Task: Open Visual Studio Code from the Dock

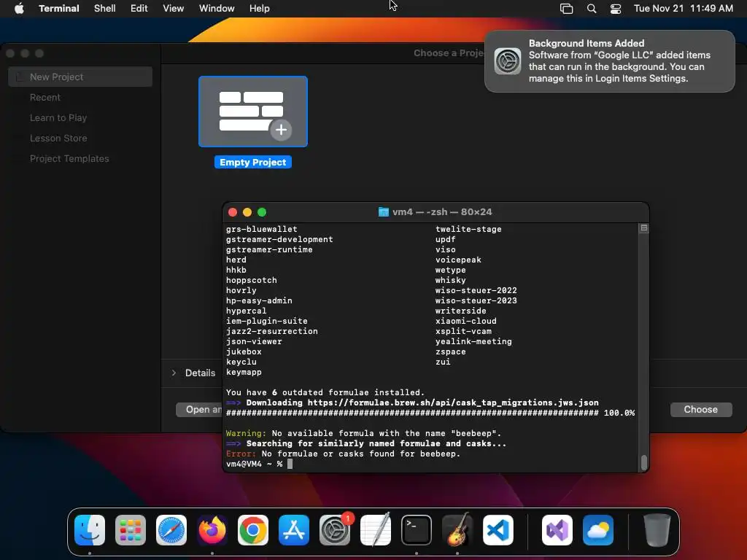Action: point(498,530)
